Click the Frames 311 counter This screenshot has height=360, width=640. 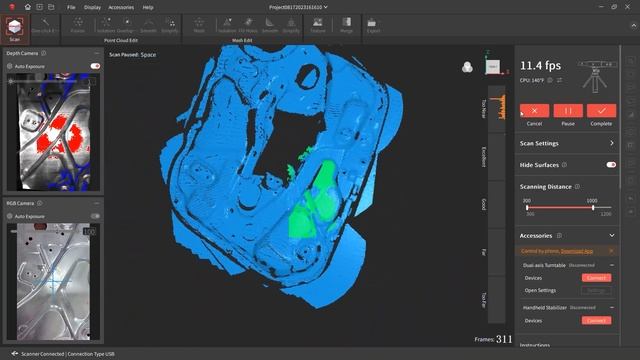coord(493,339)
